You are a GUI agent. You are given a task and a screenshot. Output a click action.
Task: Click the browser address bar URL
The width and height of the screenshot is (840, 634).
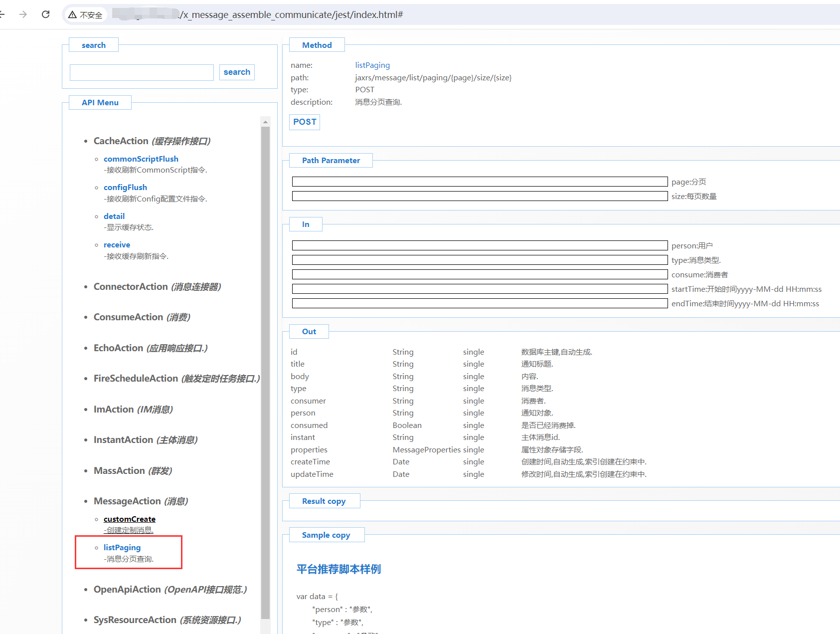tap(292, 15)
